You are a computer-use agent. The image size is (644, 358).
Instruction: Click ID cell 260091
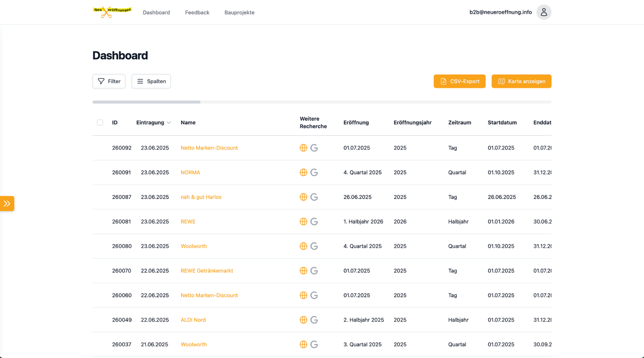click(x=122, y=173)
